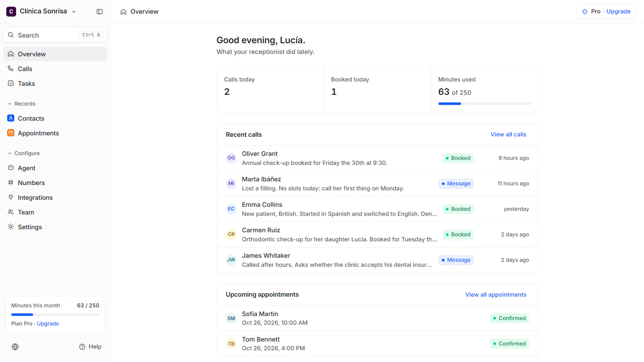The image size is (644, 362).
Task: Open Marta Ibáñez's call entry
Action: point(377,184)
